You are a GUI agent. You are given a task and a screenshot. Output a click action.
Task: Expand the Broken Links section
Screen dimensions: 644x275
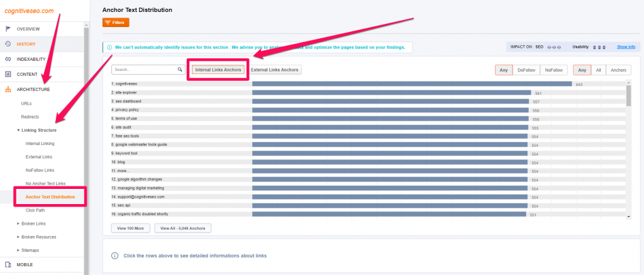pos(18,224)
